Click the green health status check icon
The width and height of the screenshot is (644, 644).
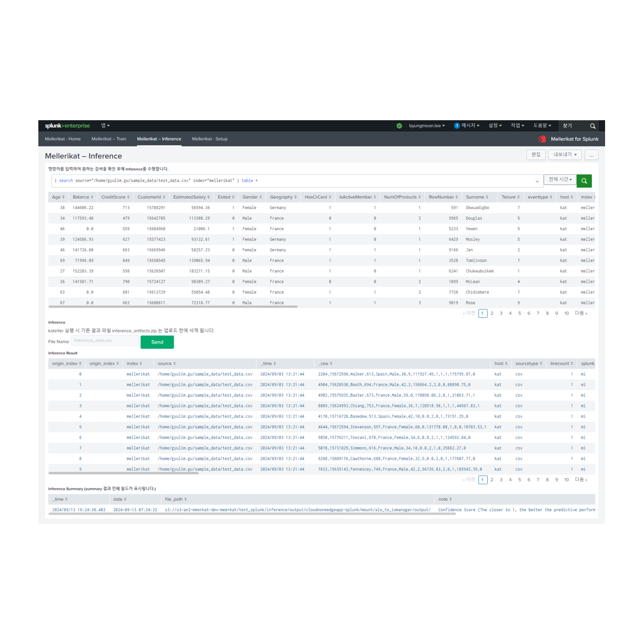coord(399,126)
